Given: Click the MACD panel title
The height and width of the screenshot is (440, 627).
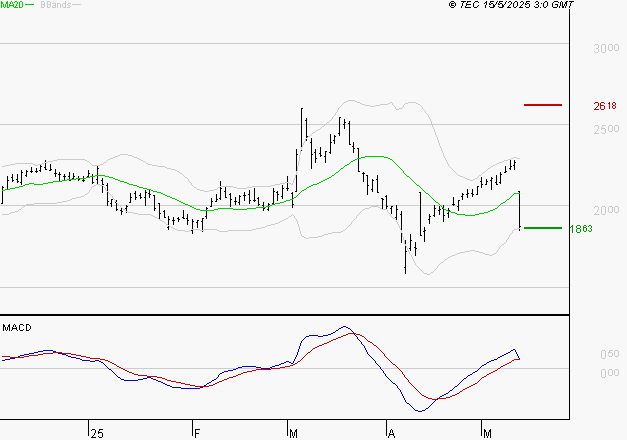Looking at the screenshot, I should [x=17, y=327].
